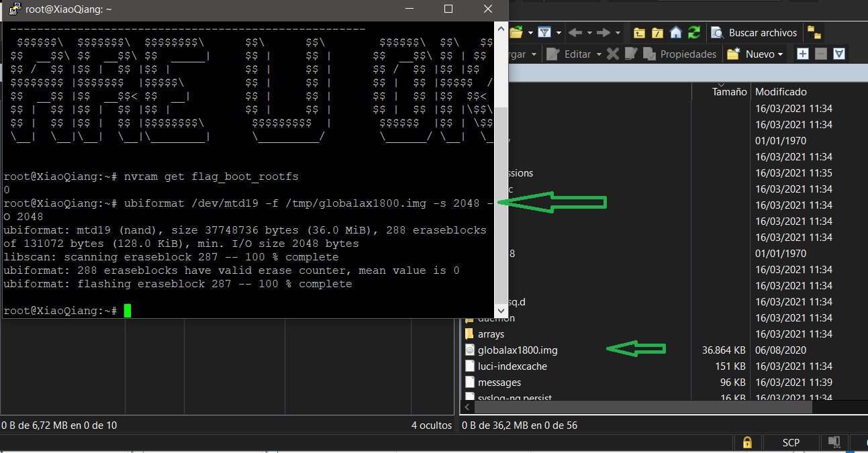Click the 151 KB size cell
The width and height of the screenshot is (868, 453).
(730, 366)
